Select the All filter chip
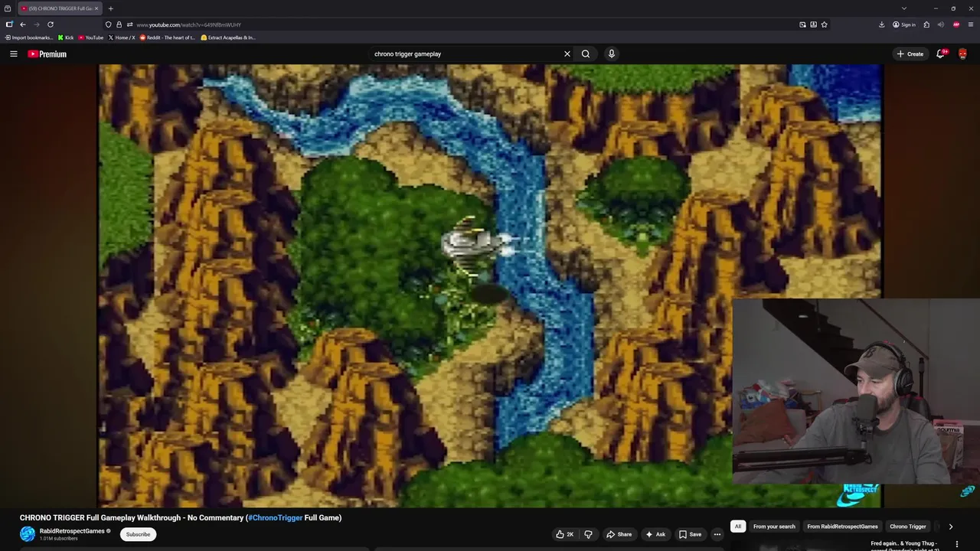 738,527
